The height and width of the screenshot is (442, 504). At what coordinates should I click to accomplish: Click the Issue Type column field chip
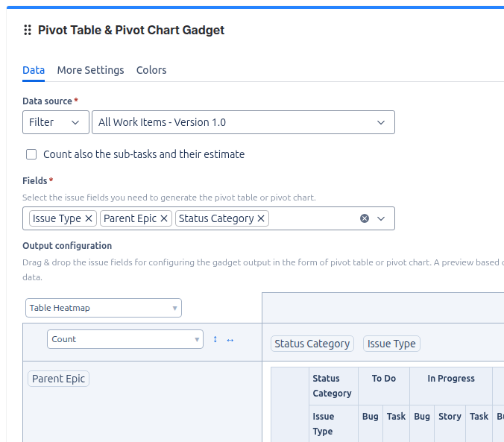pyautogui.click(x=391, y=344)
